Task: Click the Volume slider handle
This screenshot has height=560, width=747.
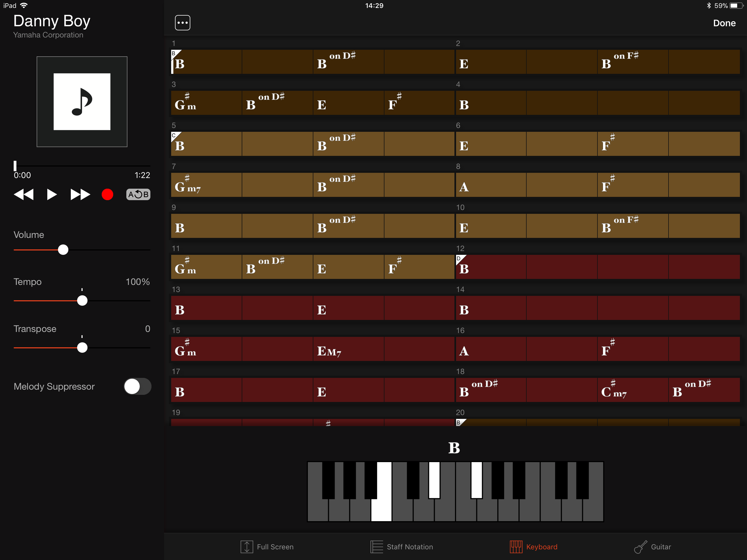Action: click(x=63, y=250)
